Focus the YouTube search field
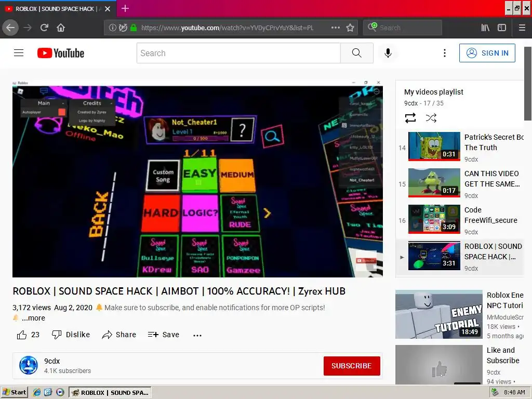The width and height of the screenshot is (532, 399). tap(238, 53)
